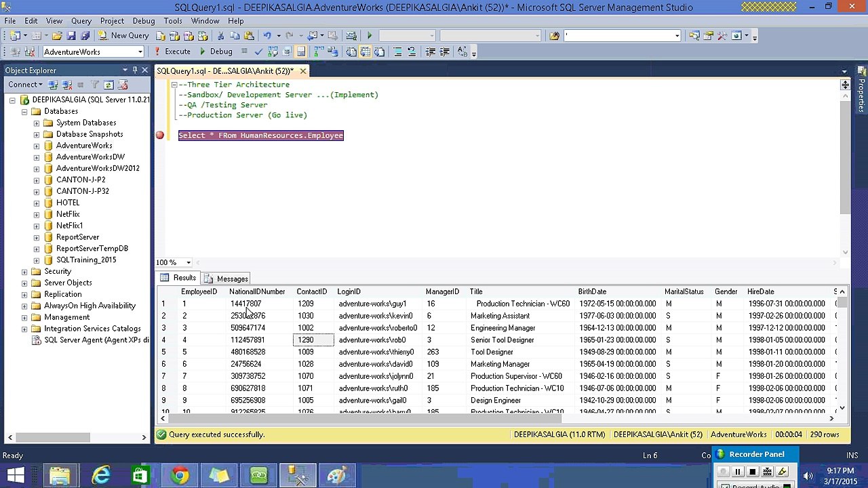Viewport: 868px width, 488px height.
Task: Expand the AdventureWorksDW2012 database node
Action: (37, 168)
